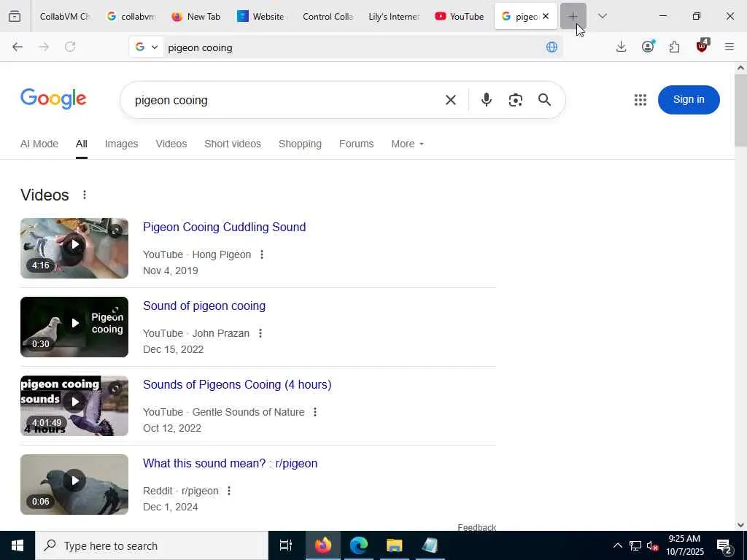Open Firefox View tab list icon
The image size is (747, 560).
pyautogui.click(x=15, y=16)
